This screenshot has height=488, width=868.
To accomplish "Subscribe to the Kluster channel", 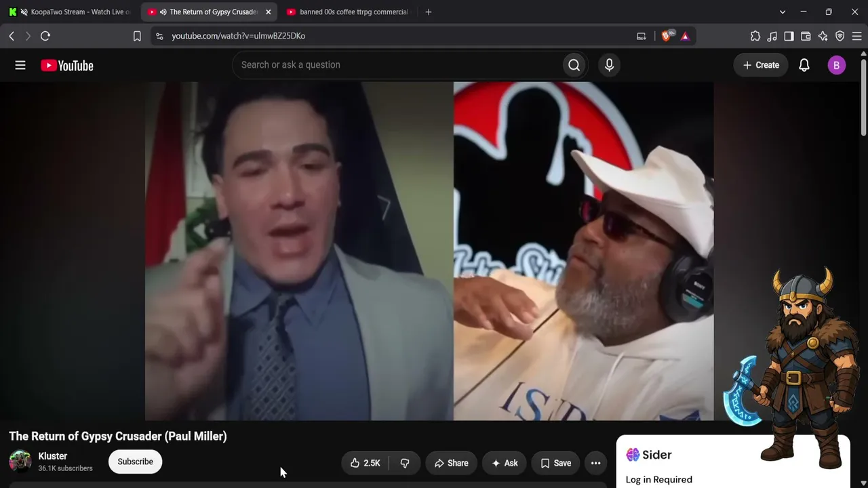I will (135, 462).
